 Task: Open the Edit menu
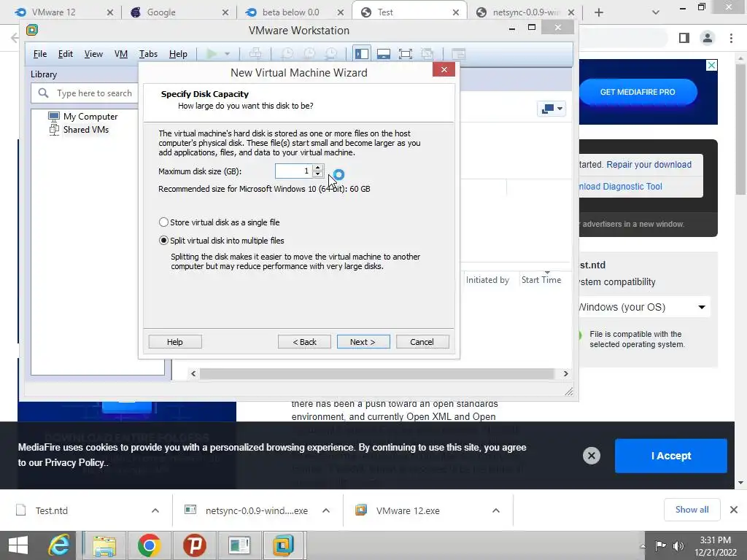pyautogui.click(x=65, y=54)
